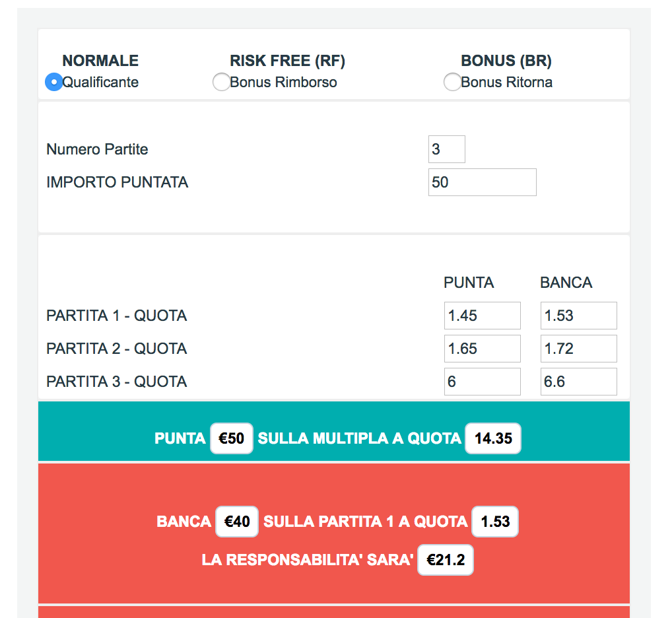Click Partita 3 Punta odds field
Screen dimensions: 672x618
point(482,382)
